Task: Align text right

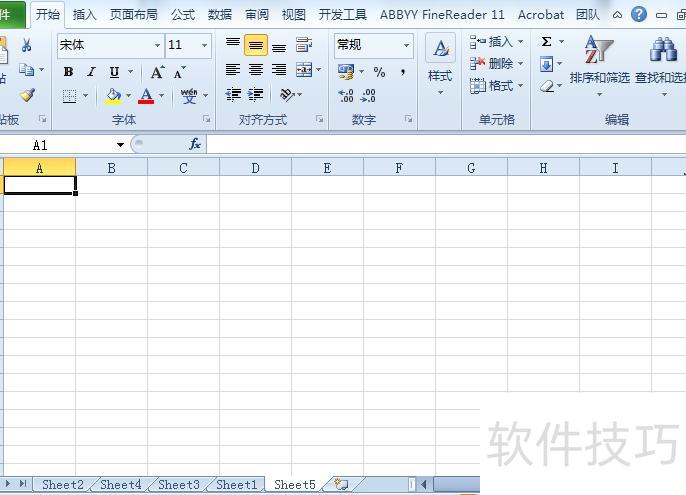Action: click(x=279, y=70)
